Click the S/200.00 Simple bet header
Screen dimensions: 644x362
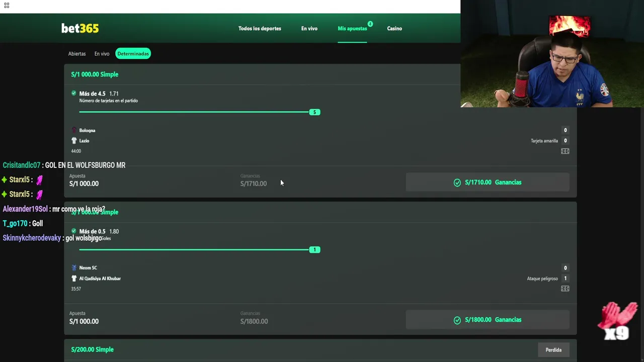(x=92, y=349)
